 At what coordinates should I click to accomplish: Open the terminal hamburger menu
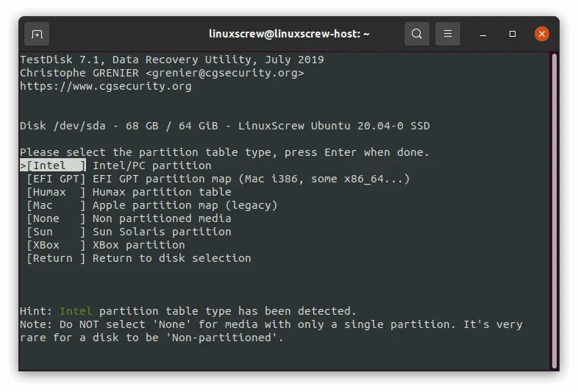point(448,34)
